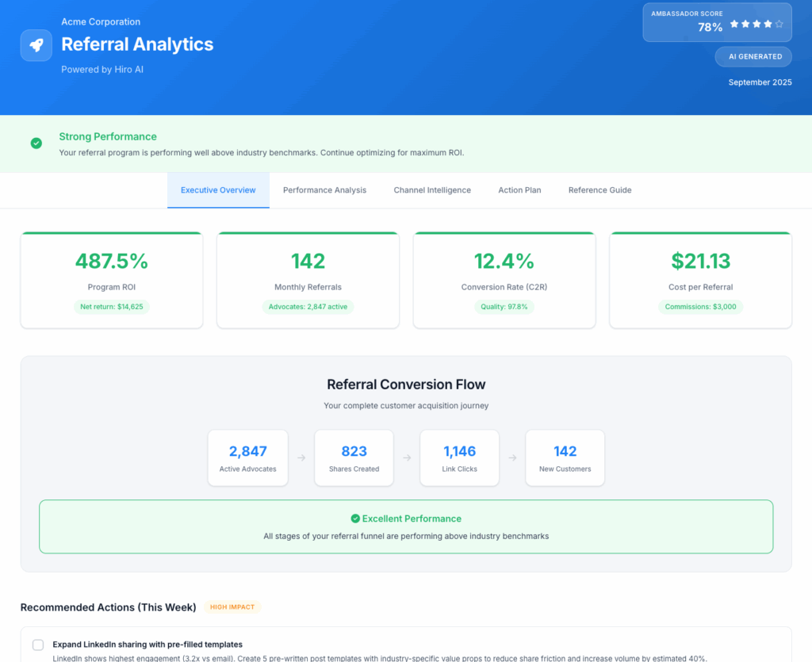Click the Excellent Performance check icon
This screenshot has height=662, width=812.
355,519
